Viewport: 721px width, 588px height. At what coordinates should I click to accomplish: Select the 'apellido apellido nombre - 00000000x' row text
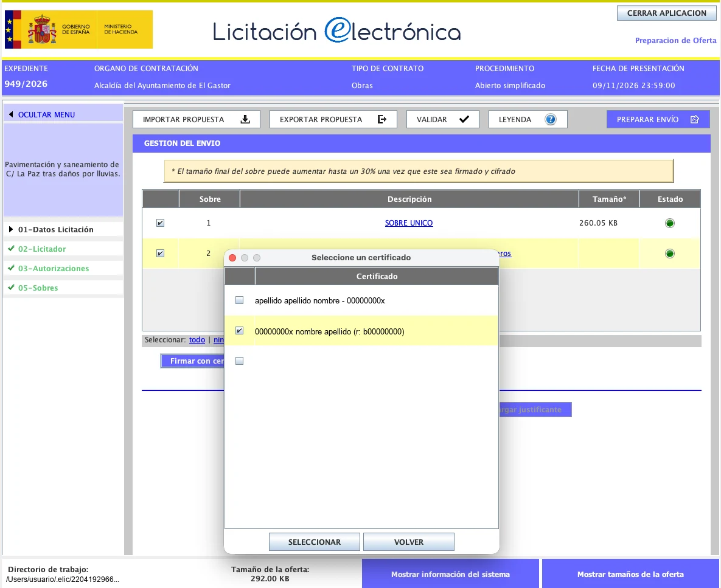(319, 300)
